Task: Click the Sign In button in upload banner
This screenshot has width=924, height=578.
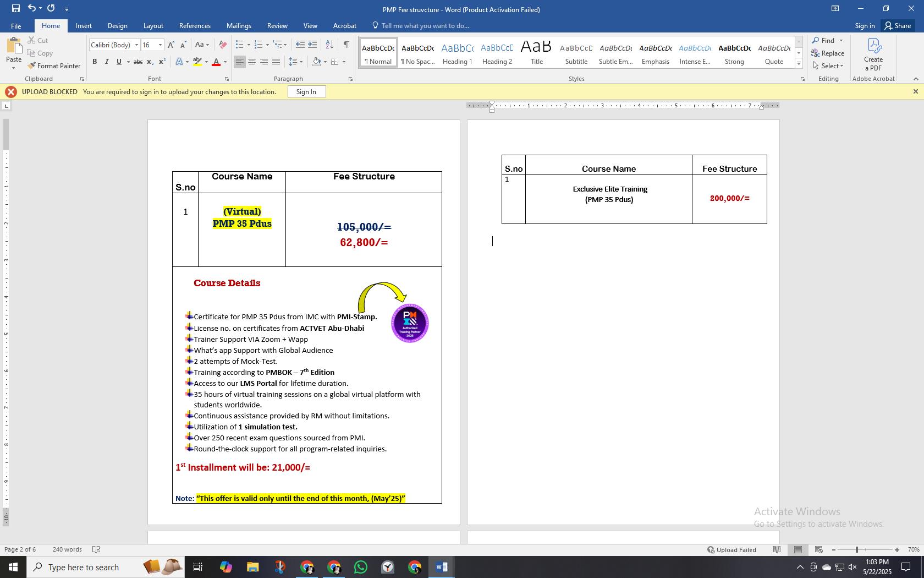Action: point(306,92)
